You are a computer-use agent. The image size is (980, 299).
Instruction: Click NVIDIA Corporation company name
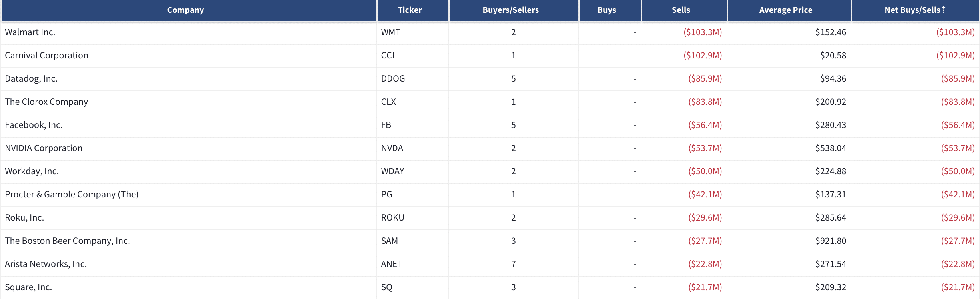[44, 148]
